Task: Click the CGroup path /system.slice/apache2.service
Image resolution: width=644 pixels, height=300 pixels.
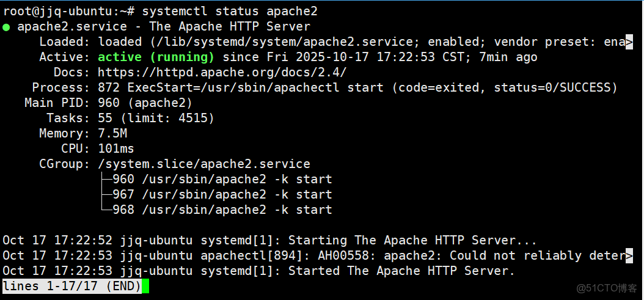Action: click(x=204, y=164)
